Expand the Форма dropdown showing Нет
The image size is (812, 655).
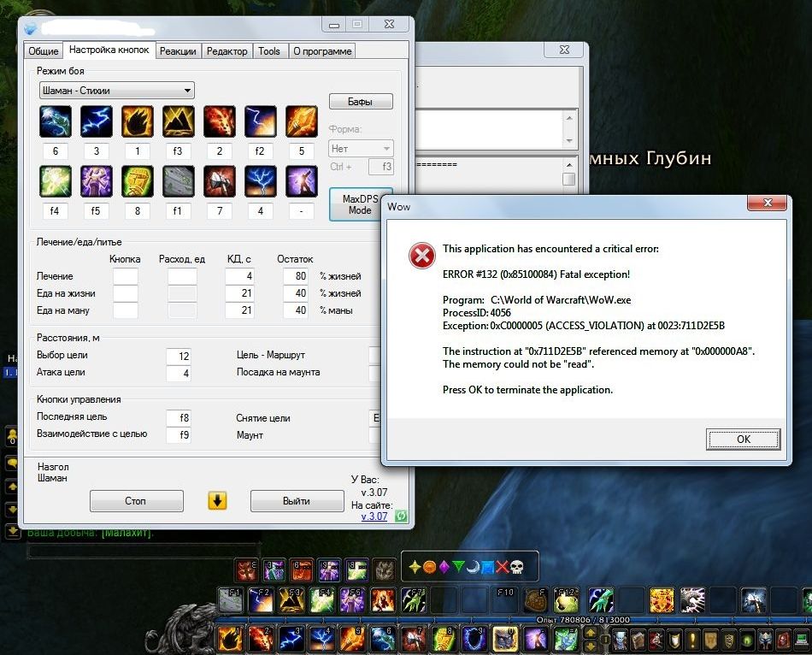point(361,149)
